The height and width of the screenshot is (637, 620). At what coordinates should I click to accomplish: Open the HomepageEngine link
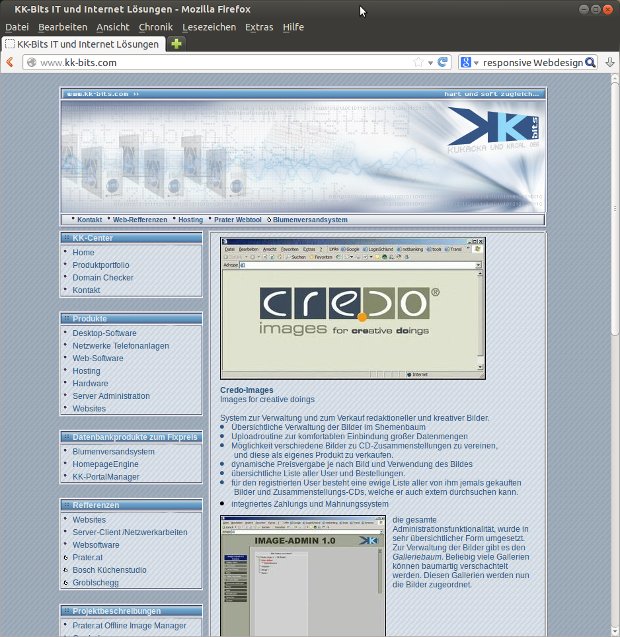(105, 464)
